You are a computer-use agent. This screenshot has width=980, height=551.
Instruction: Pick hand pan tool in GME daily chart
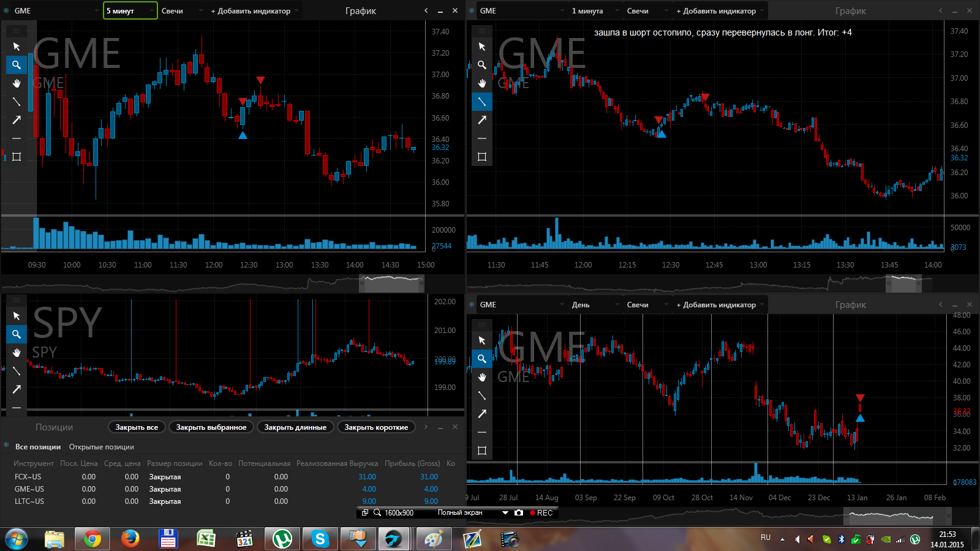482,377
